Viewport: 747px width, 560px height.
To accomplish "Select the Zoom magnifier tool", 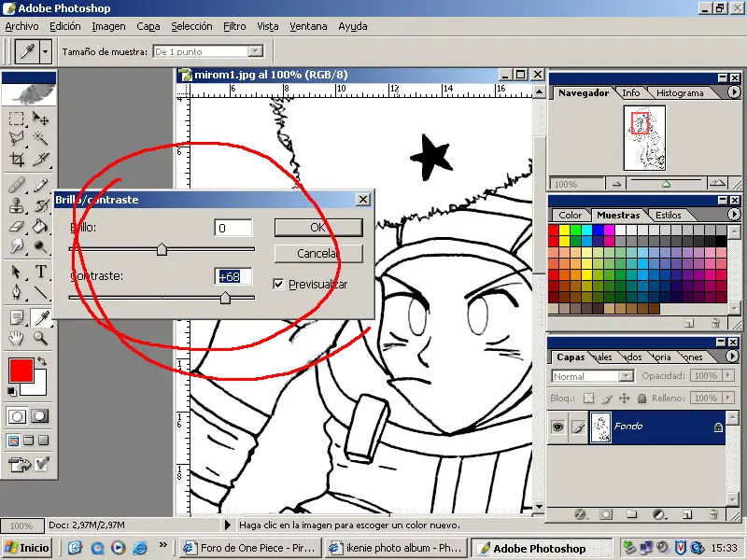I will click(x=40, y=338).
